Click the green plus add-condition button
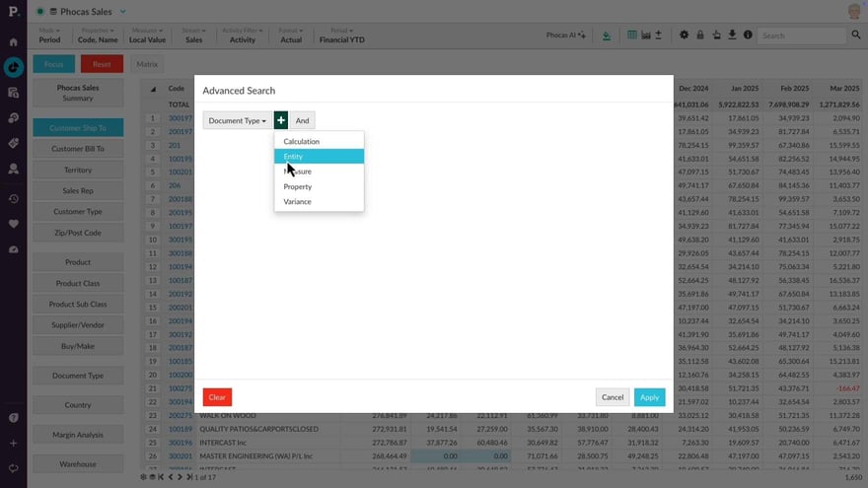This screenshot has width=868, height=488. 281,120
